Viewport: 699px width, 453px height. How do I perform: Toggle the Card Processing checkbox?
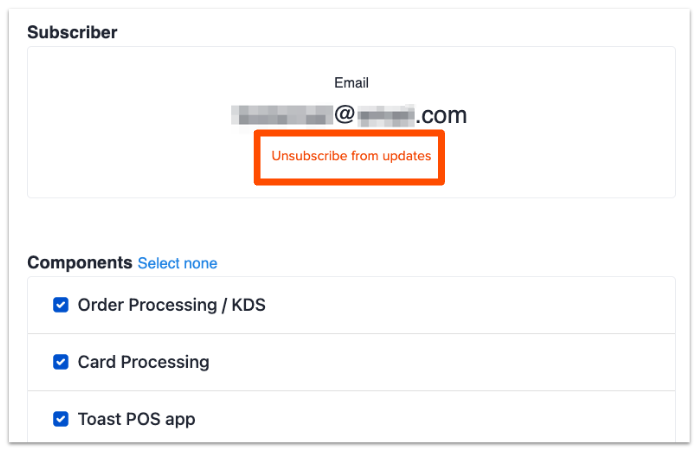point(60,362)
